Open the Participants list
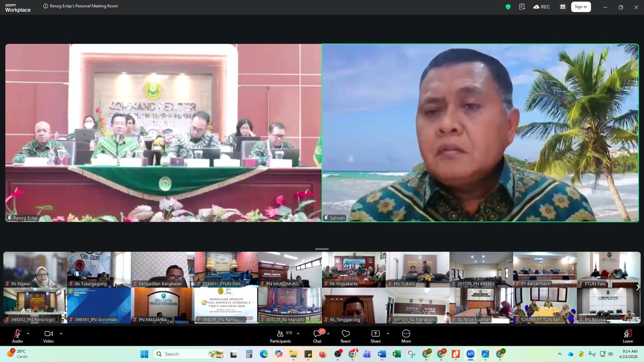The image size is (644, 362). click(281, 336)
